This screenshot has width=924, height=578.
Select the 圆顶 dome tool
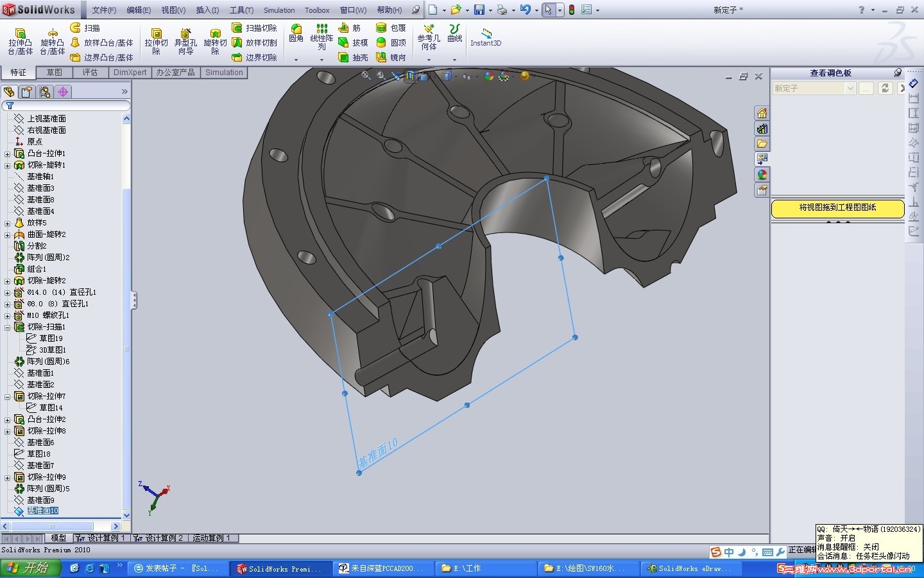point(391,42)
